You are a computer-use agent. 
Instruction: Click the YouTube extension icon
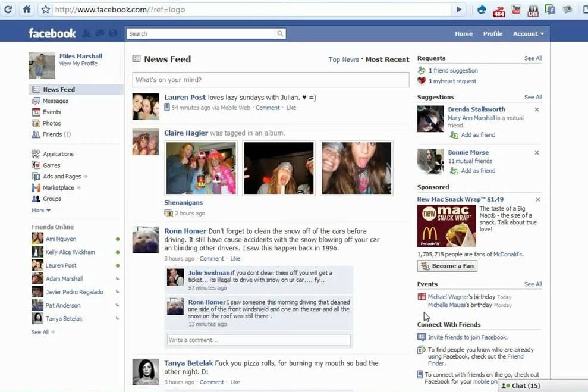[x=516, y=10]
